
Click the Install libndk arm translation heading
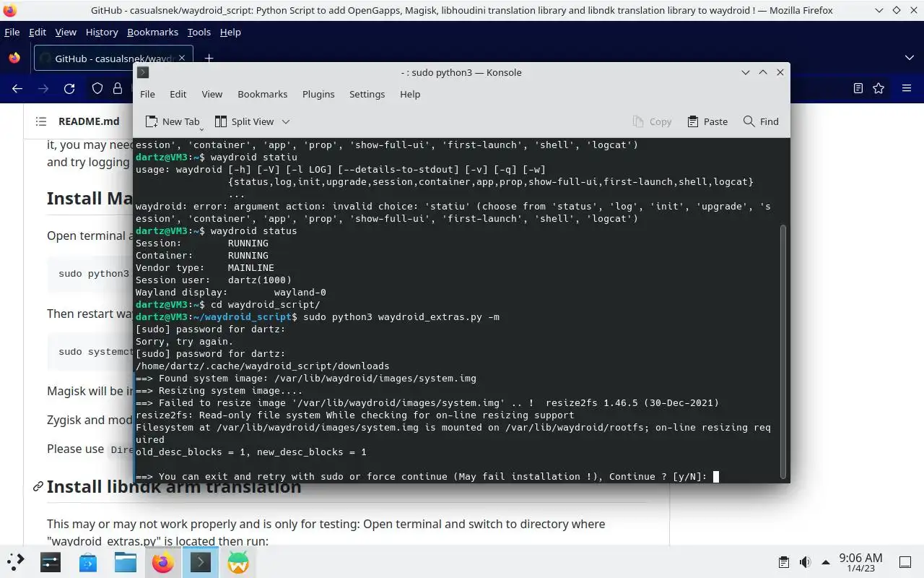[174, 487]
